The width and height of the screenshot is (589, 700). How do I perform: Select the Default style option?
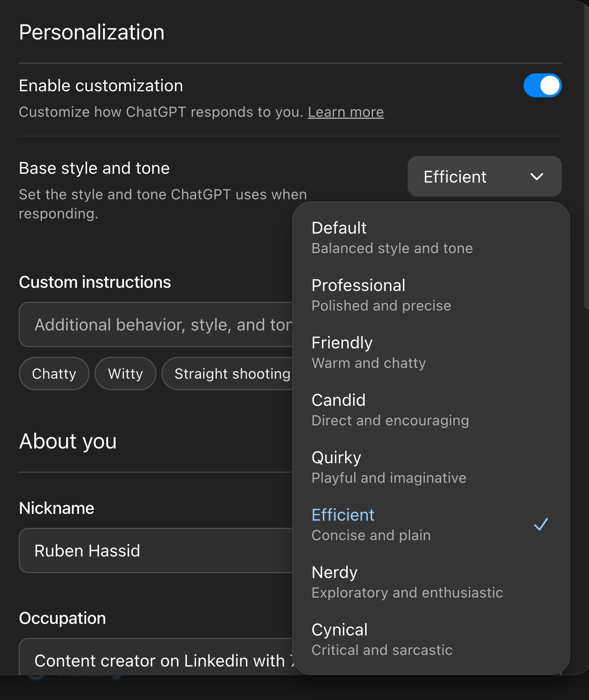pos(431,238)
